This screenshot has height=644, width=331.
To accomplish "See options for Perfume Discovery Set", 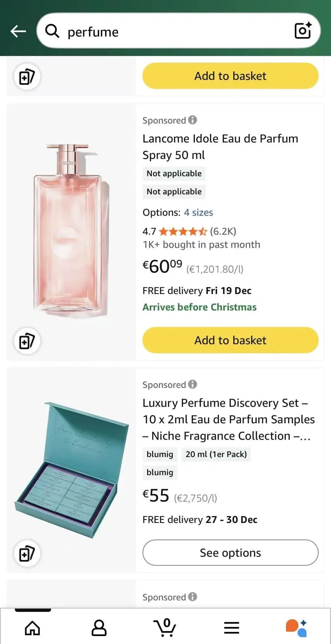I will [230, 553].
